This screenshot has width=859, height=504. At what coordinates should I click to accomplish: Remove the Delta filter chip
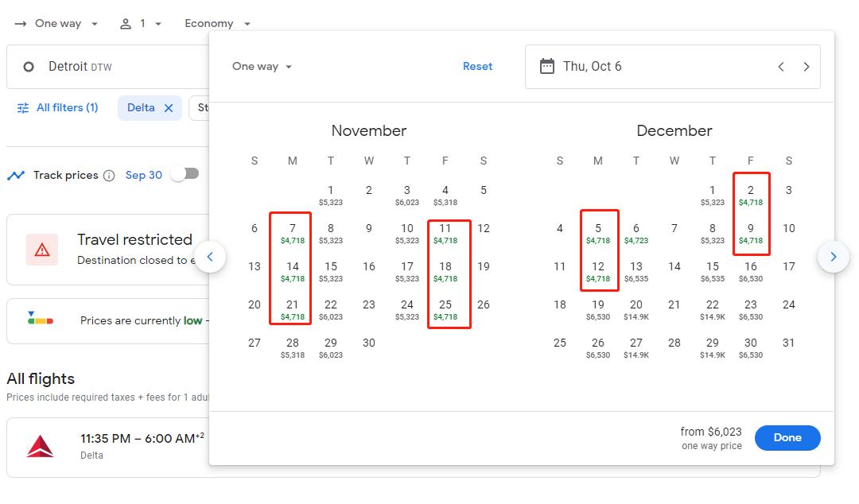169,108
